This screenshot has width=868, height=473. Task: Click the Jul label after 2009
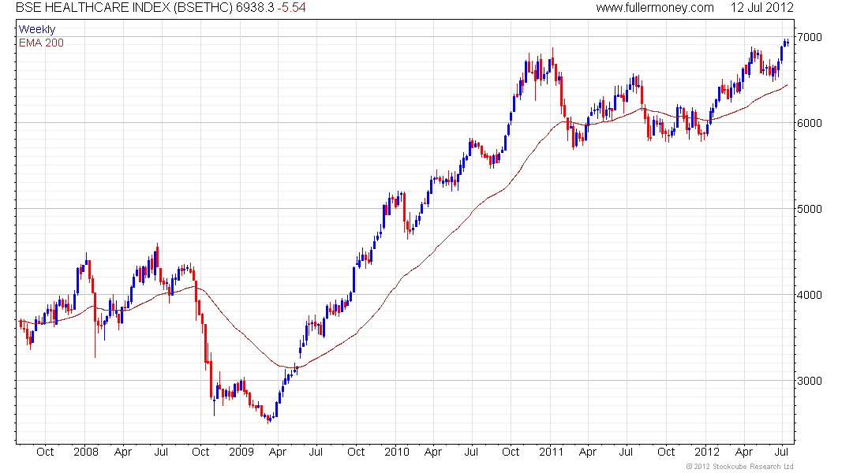316,452
